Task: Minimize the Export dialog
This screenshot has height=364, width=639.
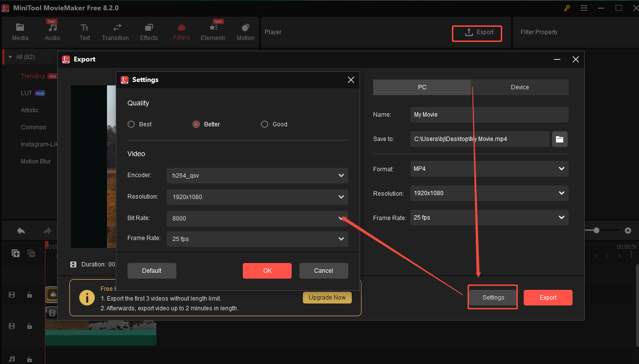Action: pos(557,60)
